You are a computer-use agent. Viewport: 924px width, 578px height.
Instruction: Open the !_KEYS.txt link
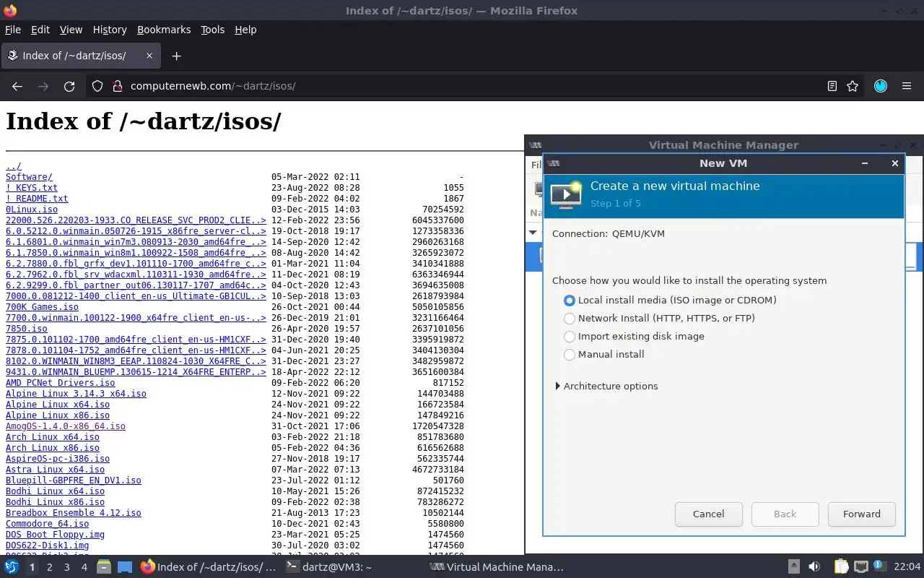tap(32, 188)
